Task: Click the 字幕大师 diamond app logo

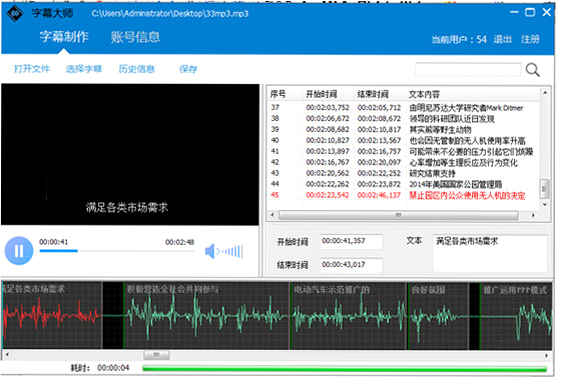Action: pyautogui.click(x=15, y=14)
